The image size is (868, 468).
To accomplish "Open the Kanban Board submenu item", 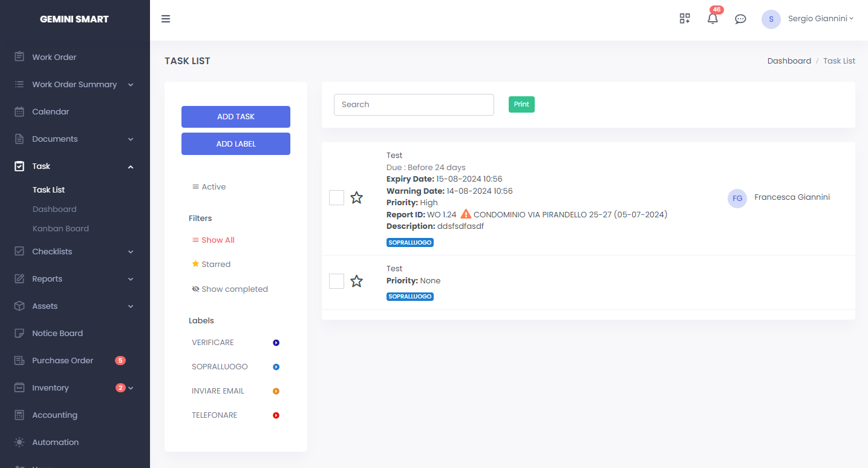I will click(60, 228).
